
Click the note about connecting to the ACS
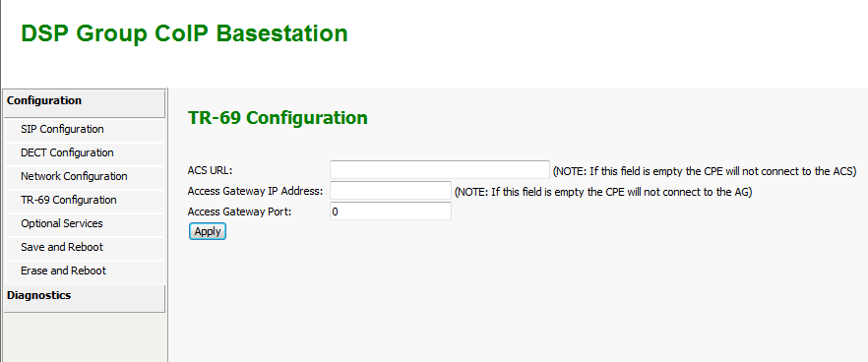coord(705,171)
